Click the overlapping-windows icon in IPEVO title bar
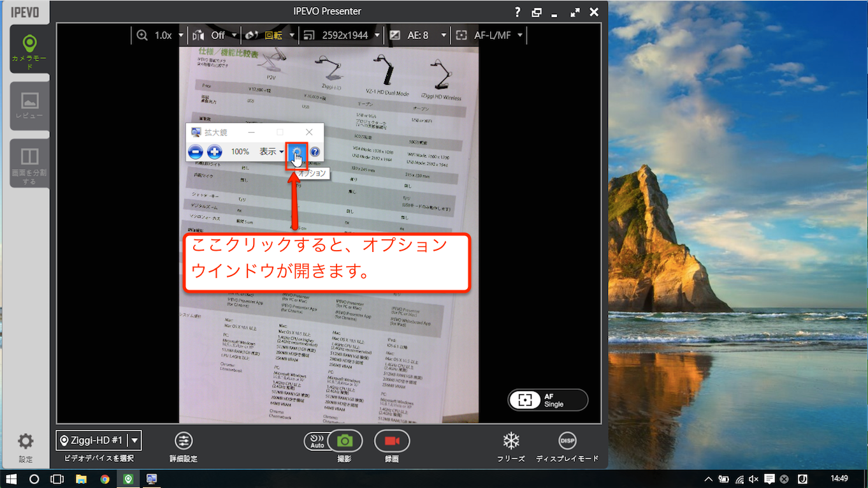This screenshot has height=488, width=868. pos(537,12)
